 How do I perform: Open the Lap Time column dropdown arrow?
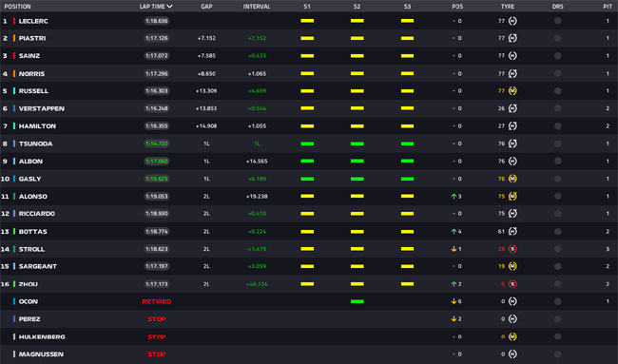click(169, 7)
